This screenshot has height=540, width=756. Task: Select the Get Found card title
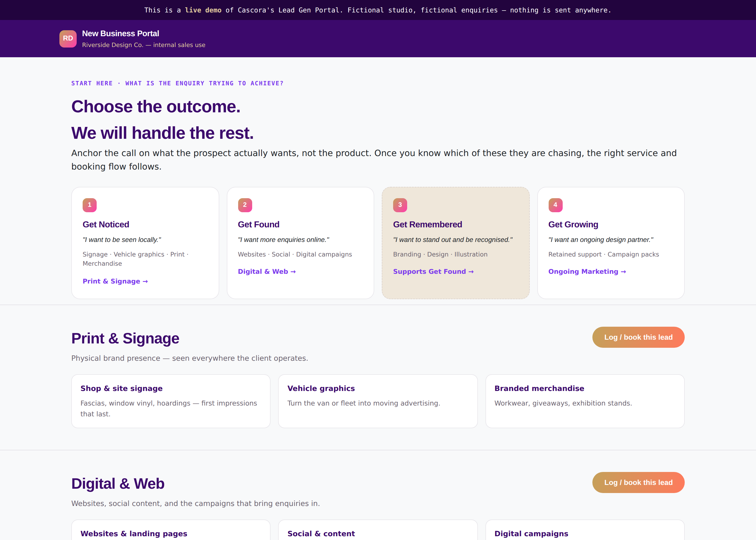pyautogui.click(x=259, y=224)
